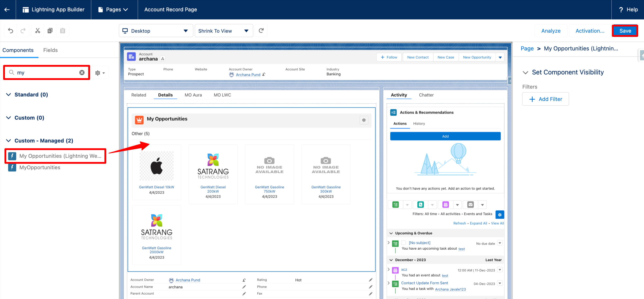Click the GenWatt Diesel 10kW thumbnail

[x=157, y=166]
